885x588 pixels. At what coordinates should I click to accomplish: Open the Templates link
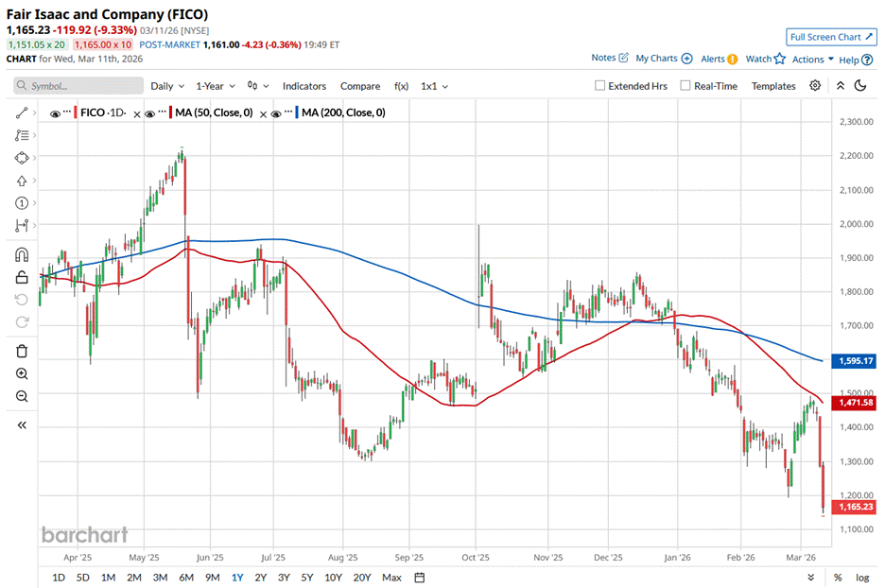(x=772, y=86)
